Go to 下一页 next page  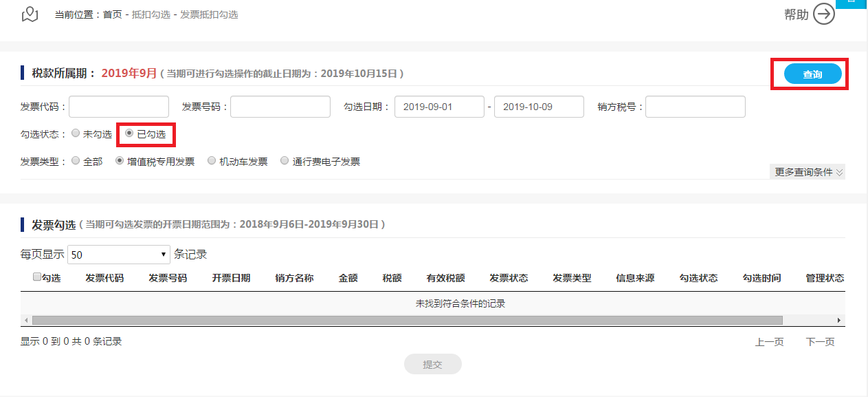click(x=820, y=342)
